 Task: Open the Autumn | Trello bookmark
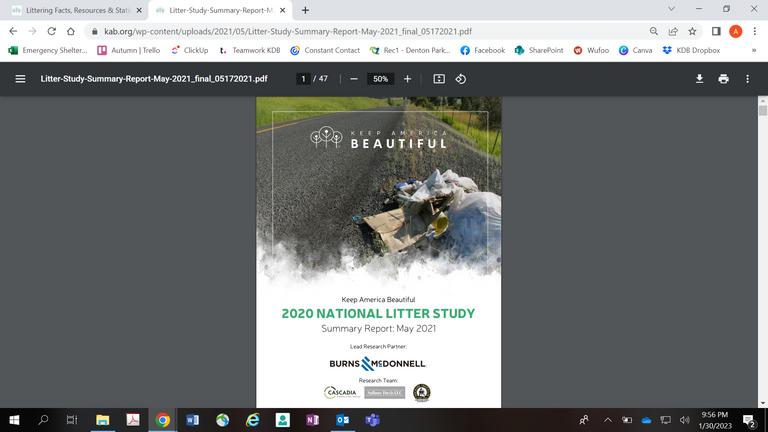point(129,50)
